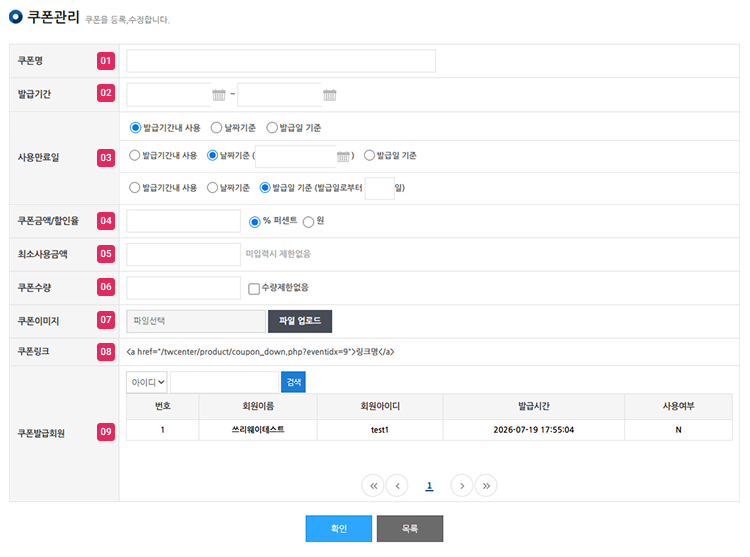Click the 회원이름 column header
This screenshot has width=750, height=557.
tap(258, 406)
